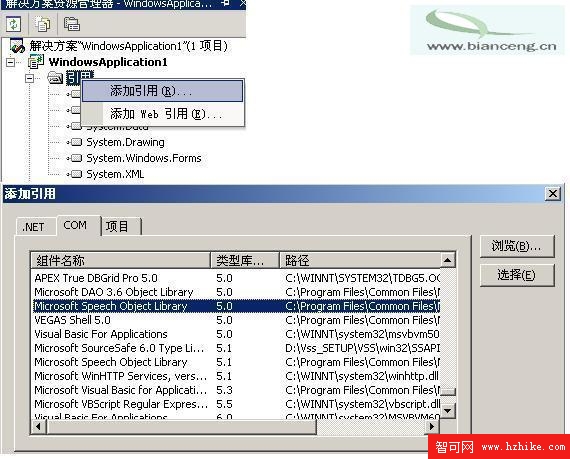Choose 添加 Web 引用(E)... menu entry
570x459 pixels.
pos(162,114)
